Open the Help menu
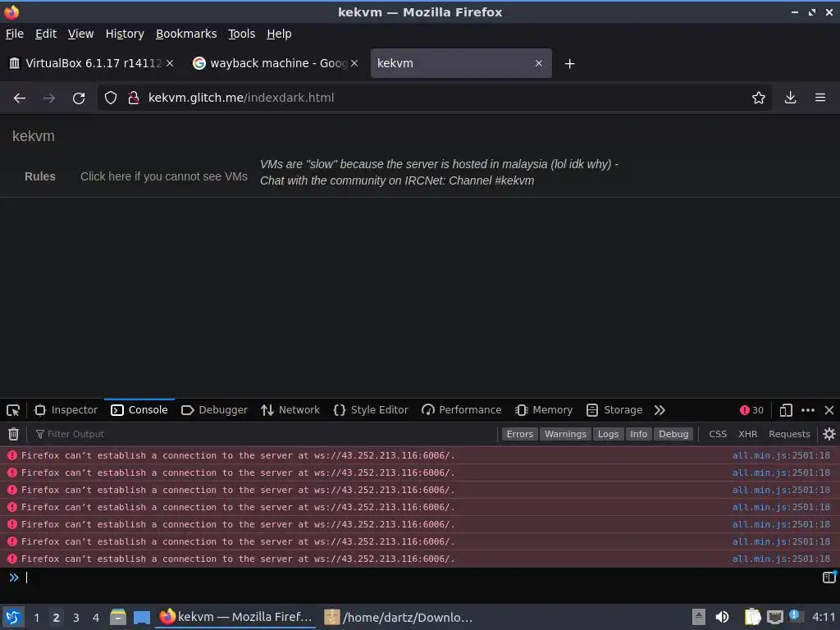This screenshot has height=630, width=840. click(x=279, y=34)
